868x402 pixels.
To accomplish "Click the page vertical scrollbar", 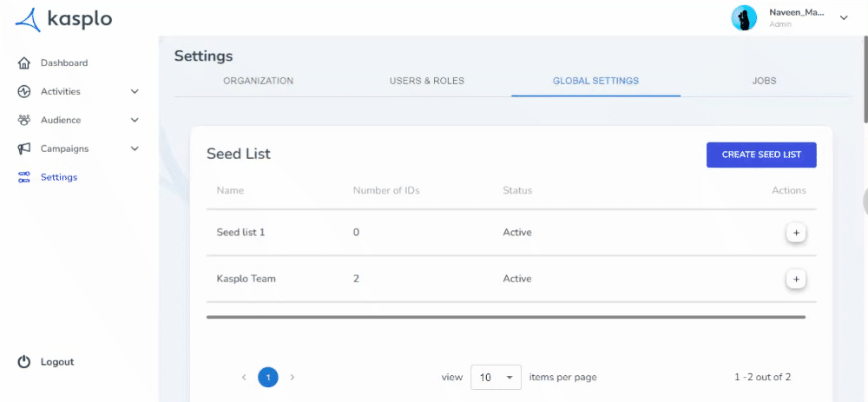I will pyautogui.click(x=865, y=78).
